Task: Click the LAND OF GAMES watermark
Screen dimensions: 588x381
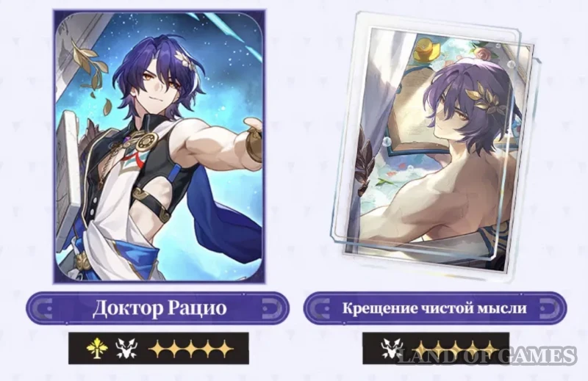Action: pyautogui.click(x=487, y=355)
